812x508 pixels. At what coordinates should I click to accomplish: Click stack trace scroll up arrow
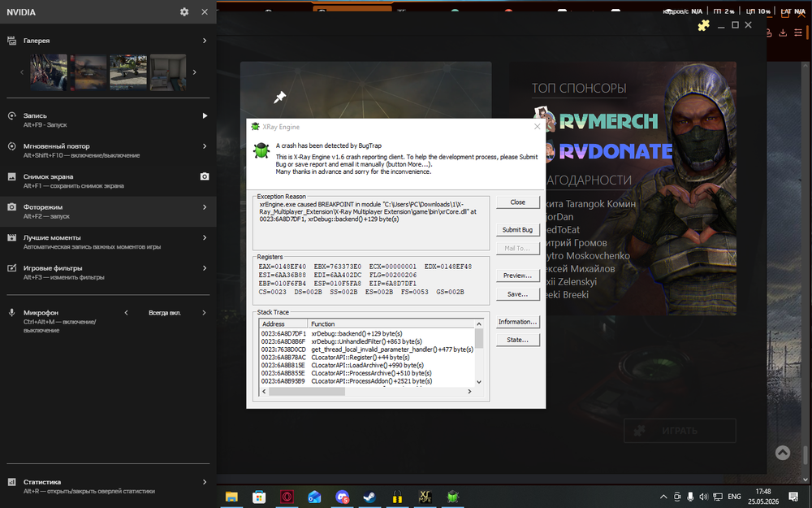[479, 324]
